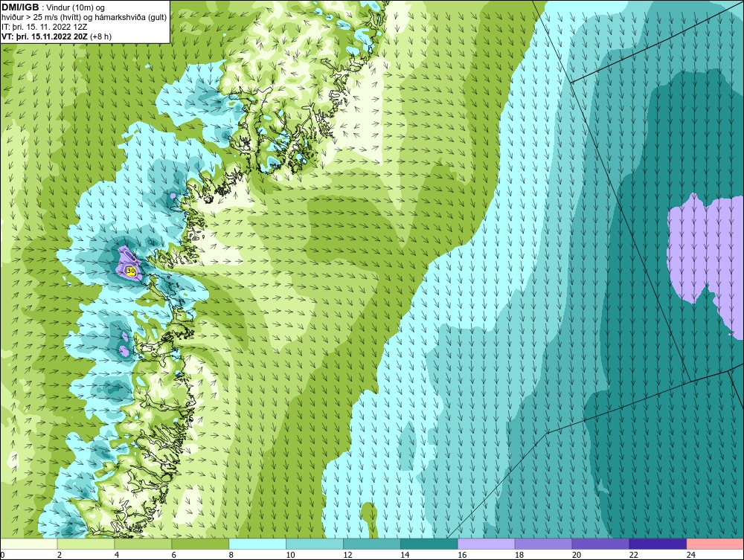The image size is (744, 560).
Task: Click the 'IT: þri. 15. 11. 2022 12Z' initial time line
Action: 44,27
